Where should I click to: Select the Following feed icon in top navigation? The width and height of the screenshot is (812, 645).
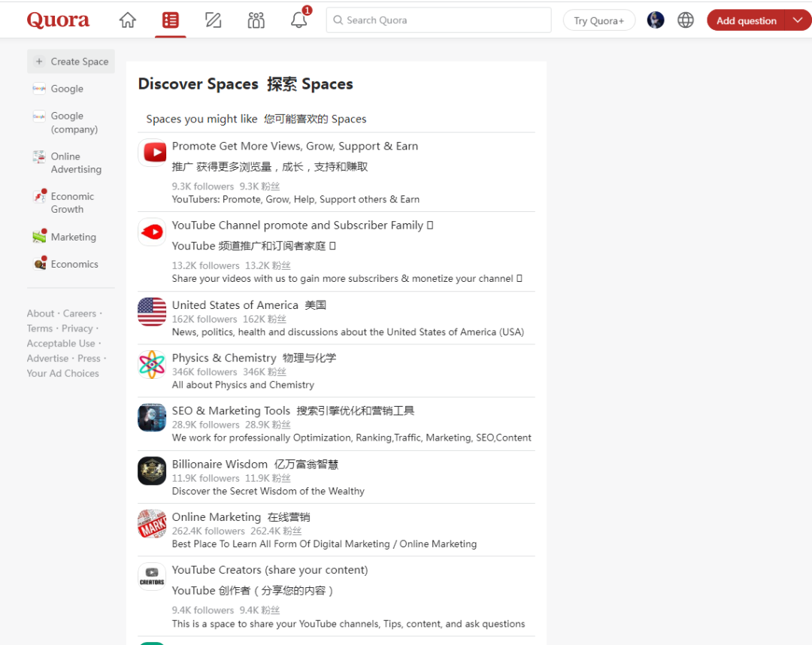170,20
